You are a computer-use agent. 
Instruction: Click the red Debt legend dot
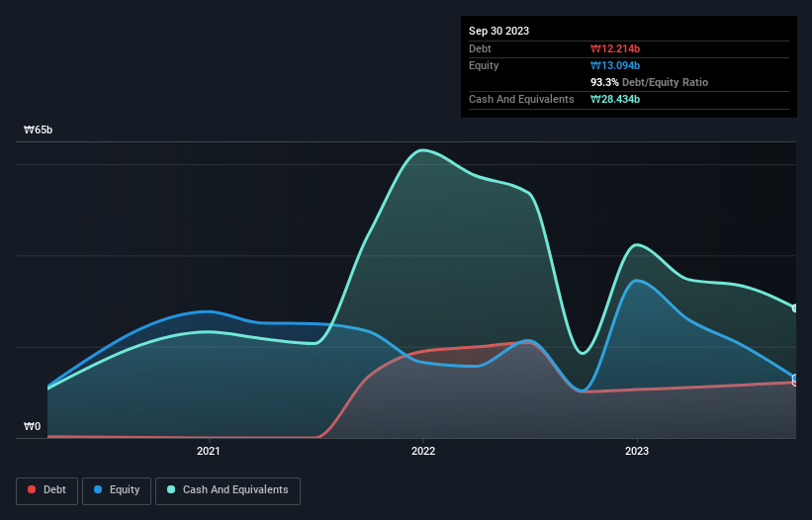tap(32, 489)
